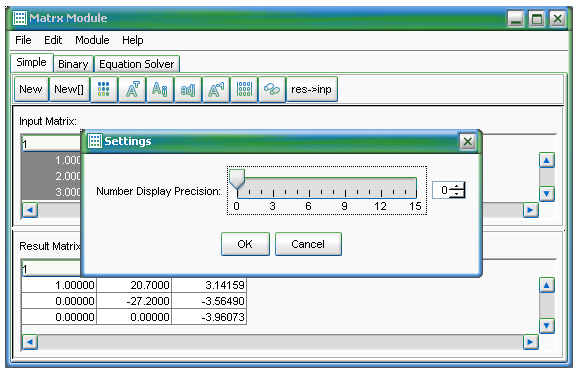The height and width of the screenshot is (377, 578).
Task: Click Matrx Module title bar app icon
Action: pyautogui.click(x=20, y=18)
